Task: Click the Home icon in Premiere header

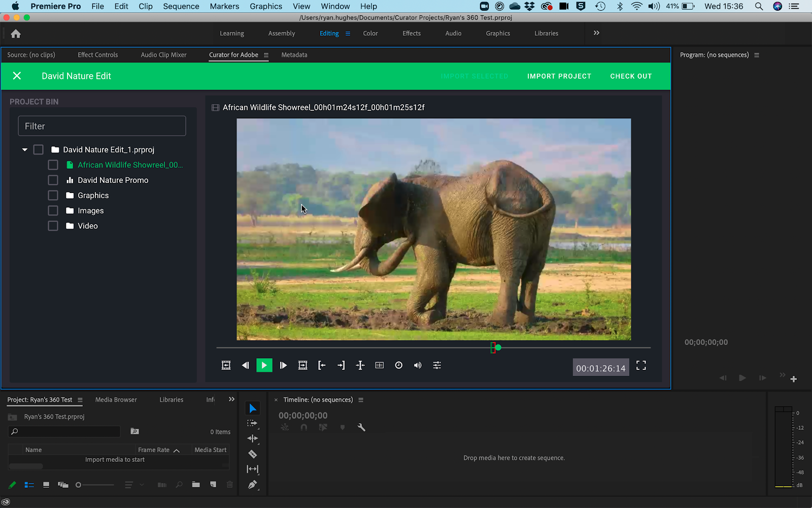Action: [16, 34]
